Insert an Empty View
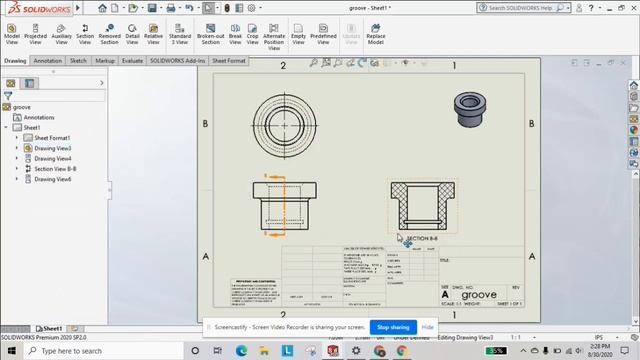This screenshot has height=360, width=640. coord(298,33)
